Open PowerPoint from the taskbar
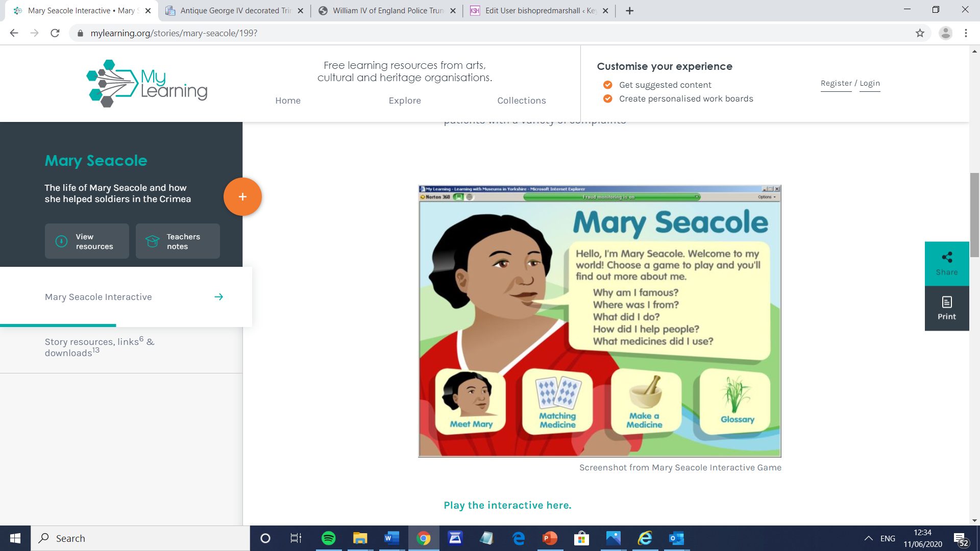 pos(550,538)
